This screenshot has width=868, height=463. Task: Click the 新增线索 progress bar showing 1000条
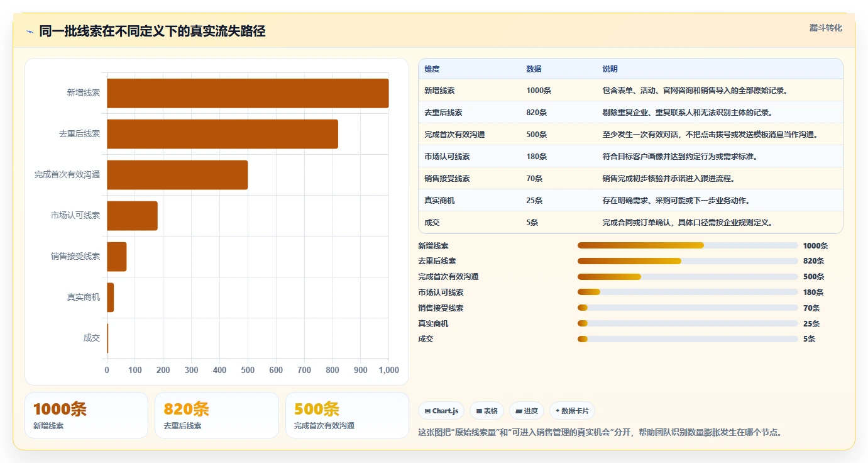pos(688,245)
